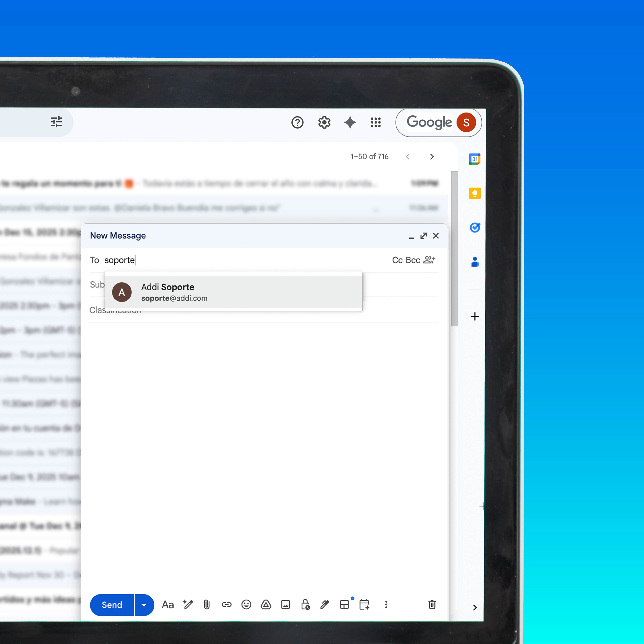The height and width of the screenshot is (644, 644).
Task: Insert a photo into the message
Action: (285, 604)
